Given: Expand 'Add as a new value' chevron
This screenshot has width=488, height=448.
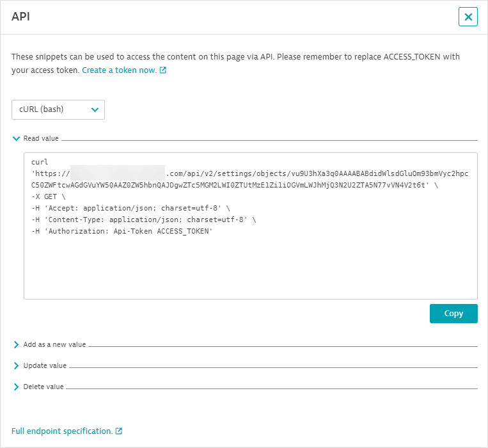Looking at the screenshot, I should click(16, 344).
